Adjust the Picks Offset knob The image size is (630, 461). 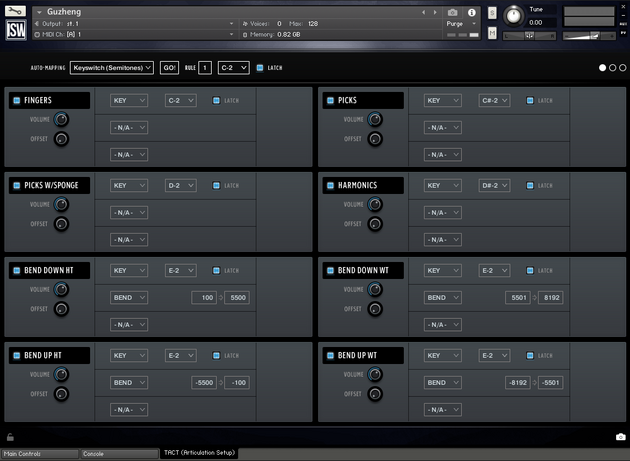pos(375,139)
